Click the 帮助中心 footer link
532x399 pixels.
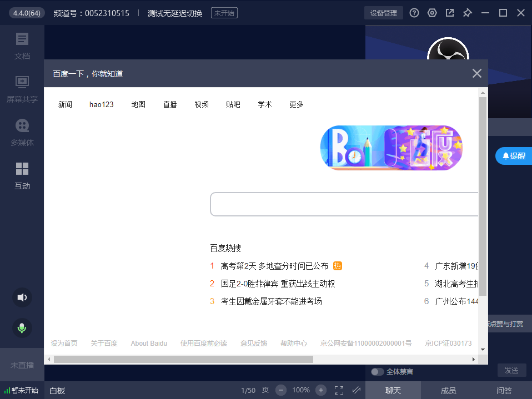point(293,344)
